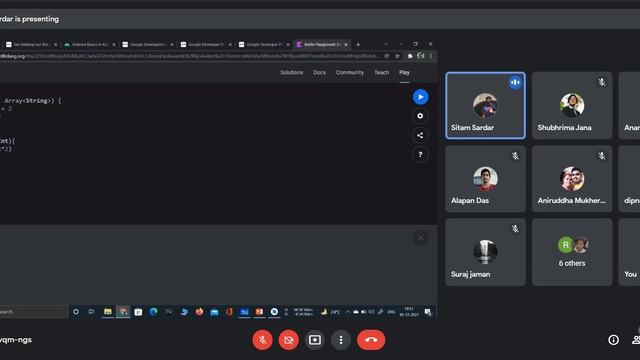This screenshot has width=640, height=360.
Task: Click the Windows taskbar search box
Action: tap(33, 312)
